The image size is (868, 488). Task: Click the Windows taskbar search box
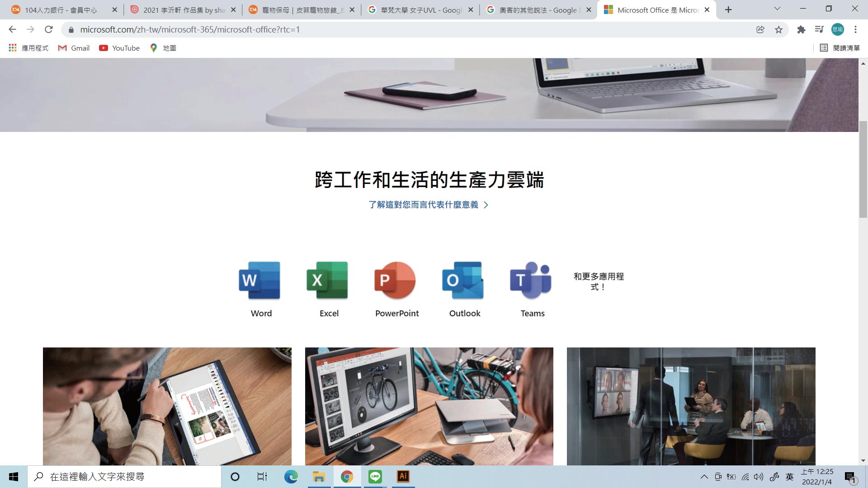click(124, 477)
